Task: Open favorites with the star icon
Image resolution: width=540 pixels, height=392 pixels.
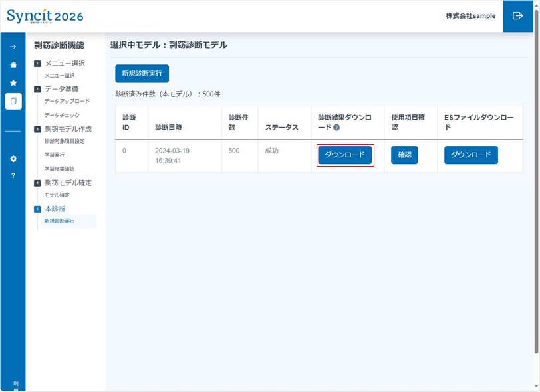Action: click(x=13, y=83)
